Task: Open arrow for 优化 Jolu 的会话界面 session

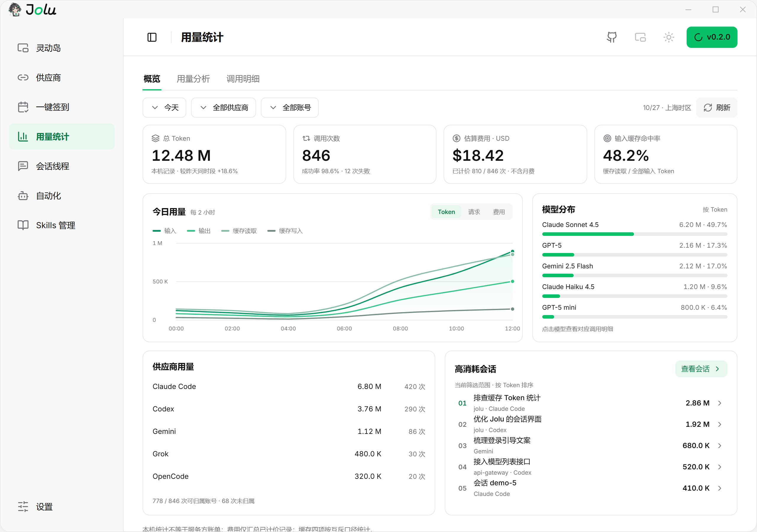Action: (x=720, y=424)
